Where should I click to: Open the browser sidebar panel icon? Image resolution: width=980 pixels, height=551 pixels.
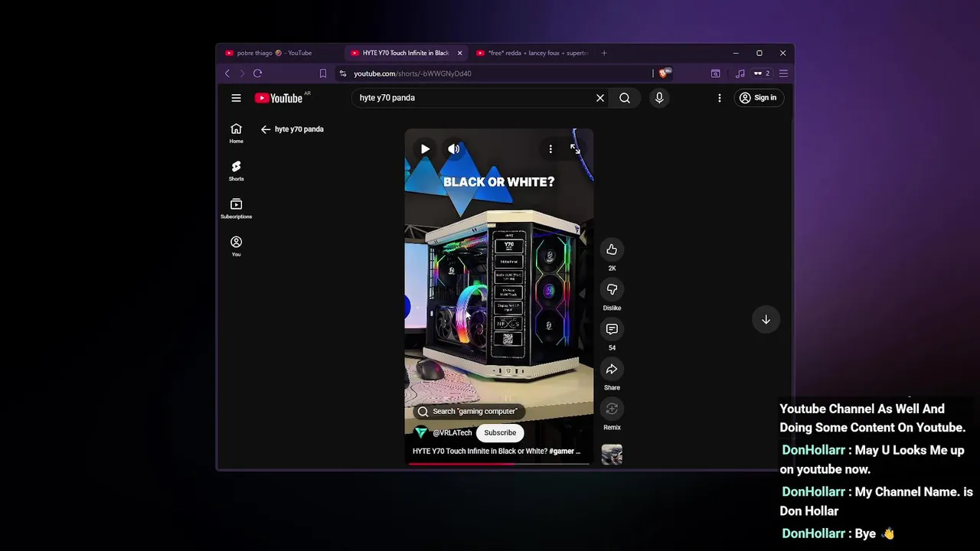pos(715,73)
